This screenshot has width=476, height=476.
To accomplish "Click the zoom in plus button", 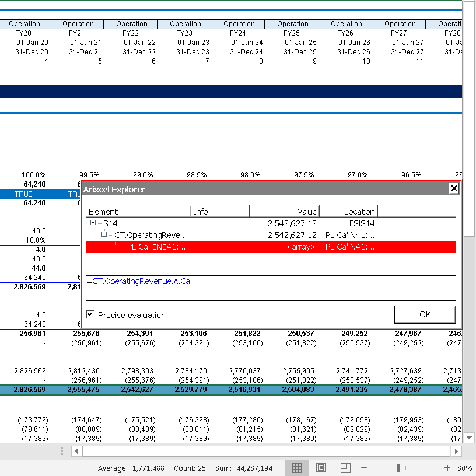I will click(x=447, y=468).
